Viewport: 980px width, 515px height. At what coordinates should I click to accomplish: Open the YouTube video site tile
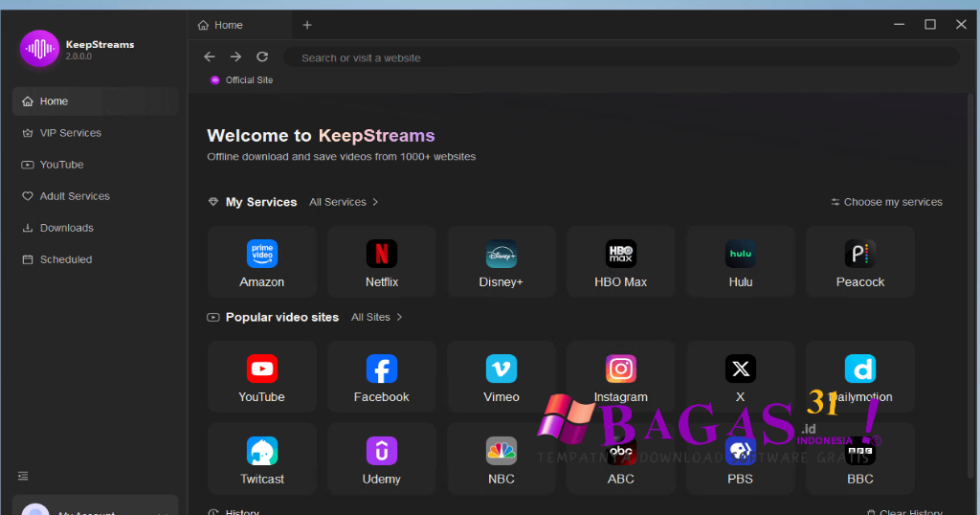262,377
